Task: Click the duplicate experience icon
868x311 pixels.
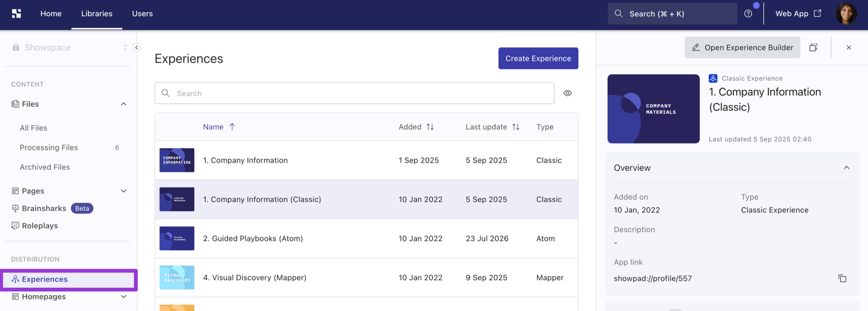Action: coord(813,48)
